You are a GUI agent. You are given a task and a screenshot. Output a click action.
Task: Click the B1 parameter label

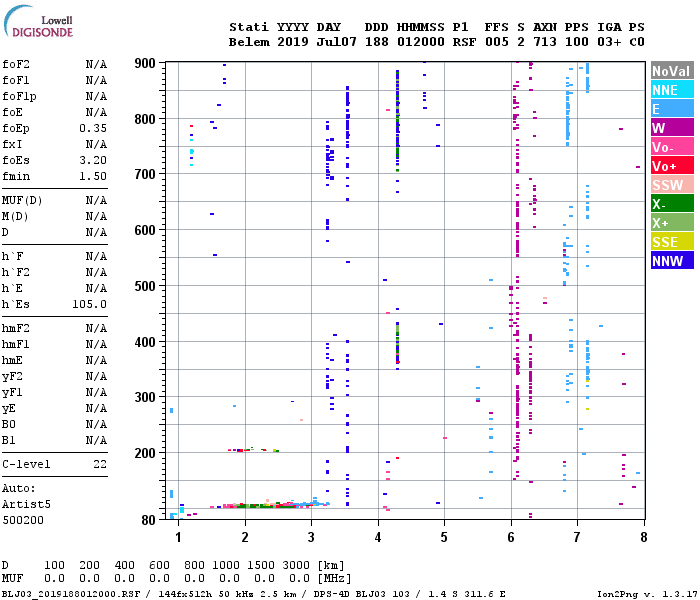point(9,441)
